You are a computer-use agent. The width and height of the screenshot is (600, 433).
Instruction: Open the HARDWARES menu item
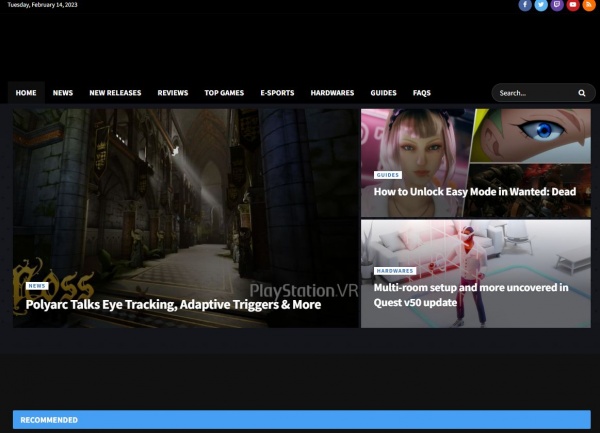point(333,93)
